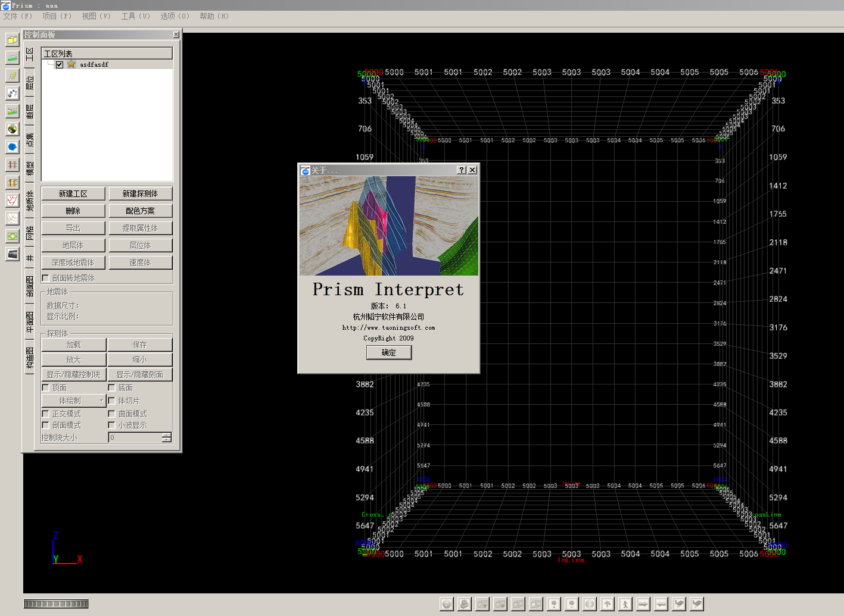Toggle the 体切片 checkbox

(111, 401)
